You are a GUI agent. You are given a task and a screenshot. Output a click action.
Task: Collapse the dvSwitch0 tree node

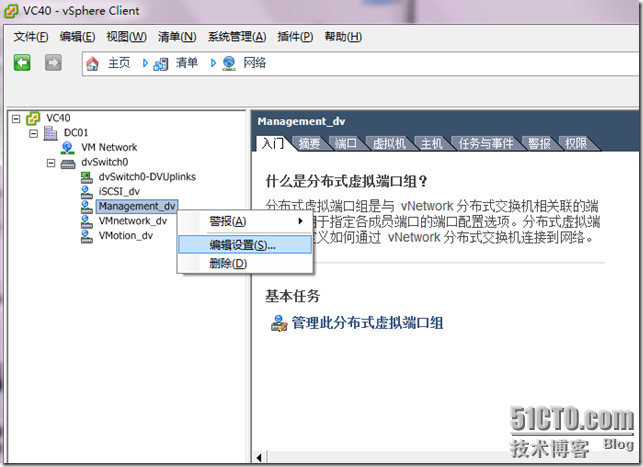click(51, 163)
